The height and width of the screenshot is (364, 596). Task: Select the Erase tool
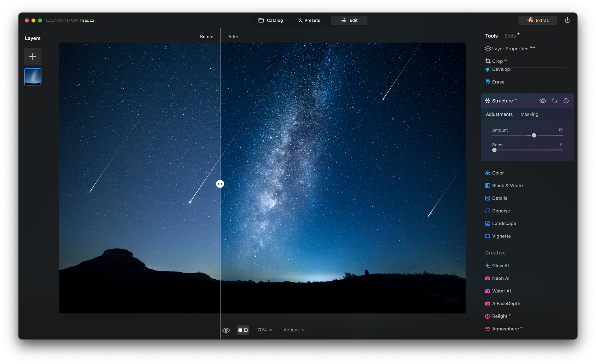point(498,82)
